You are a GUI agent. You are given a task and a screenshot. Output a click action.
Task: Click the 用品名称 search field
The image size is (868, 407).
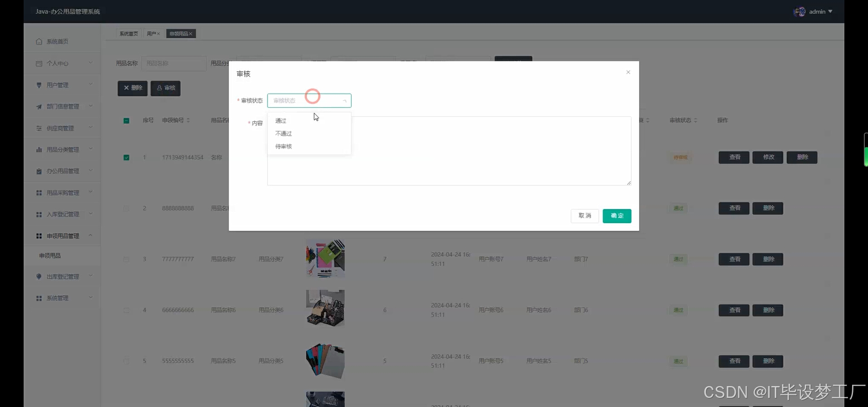click(x=174, y=64)
